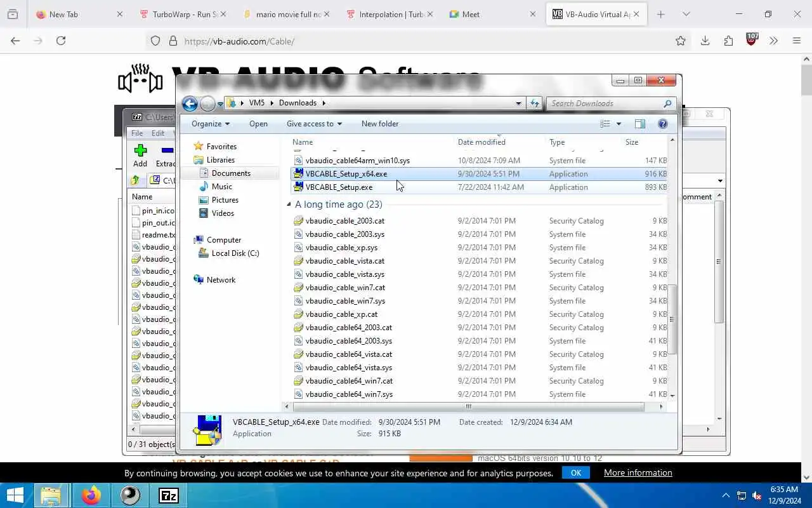Click the OK button on cookie banner
The width and height of the screenshot is (812, 508).
coord(575,472)
